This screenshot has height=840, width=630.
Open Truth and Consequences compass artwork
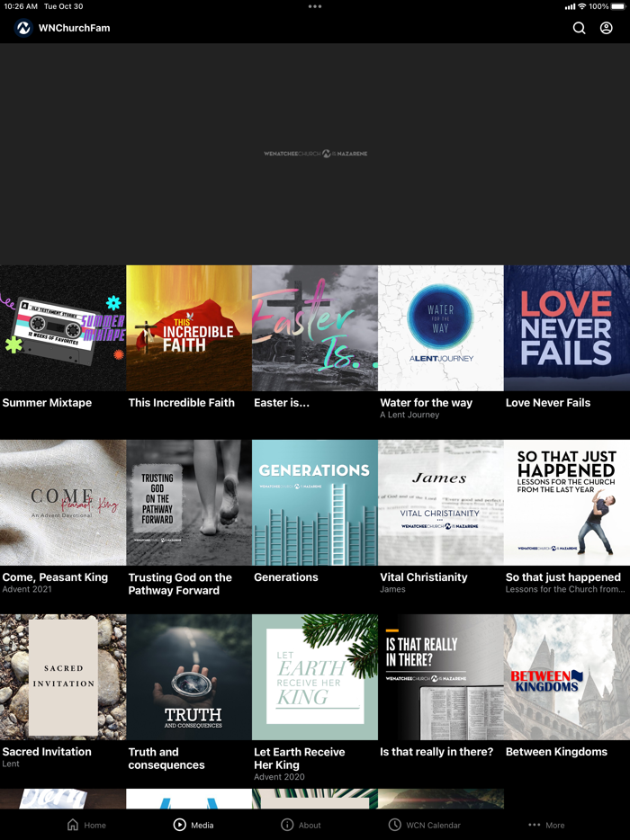point(189,677)
